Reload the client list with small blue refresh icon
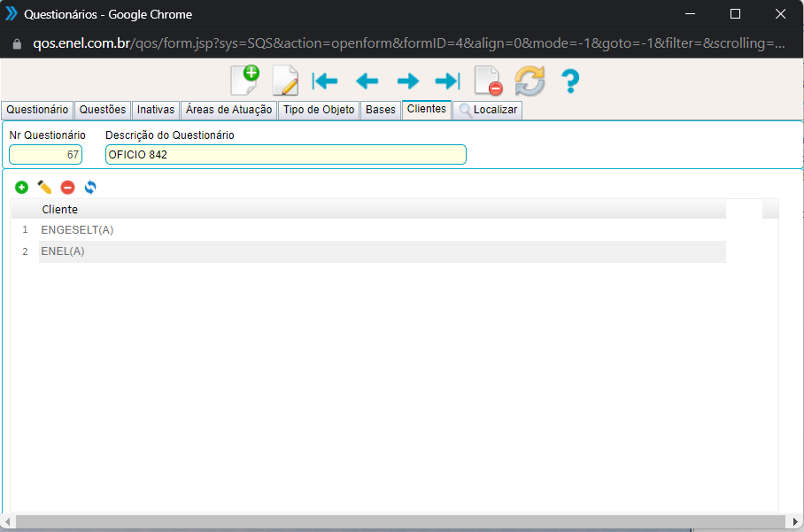 (x=89, y=188)
